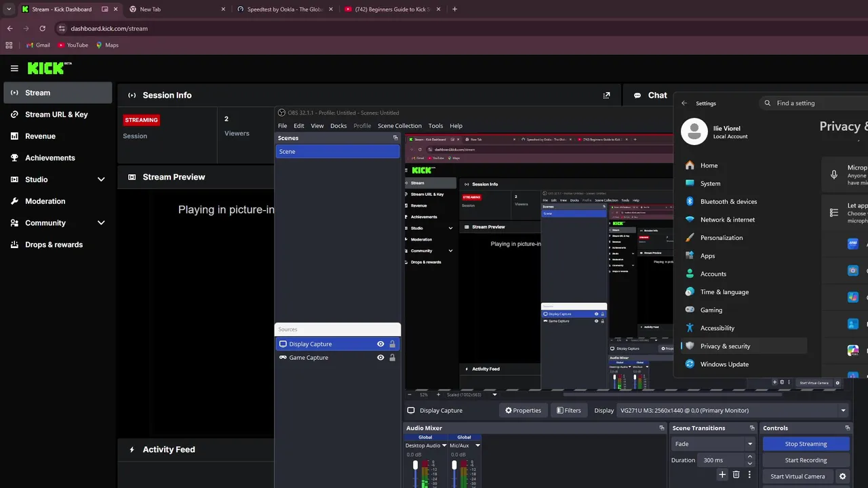Expand the Community section in Kick sidebar
This screenshot has height=488, width=868.
coord(101,223)
